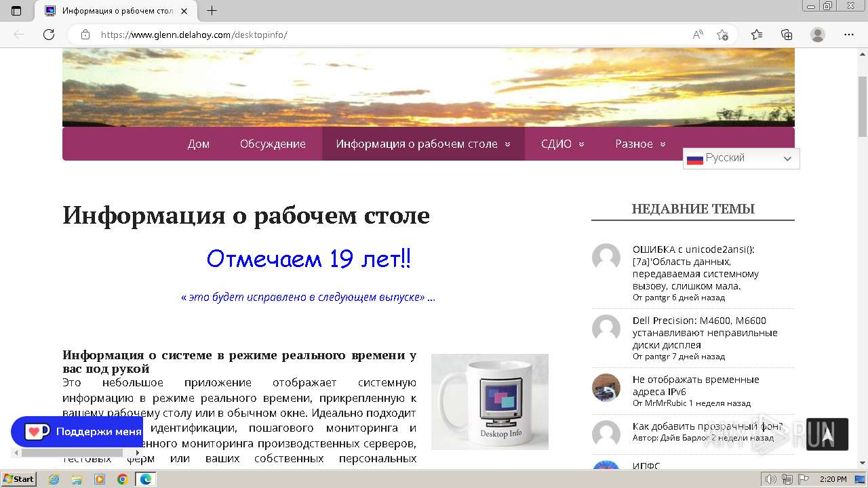The height and width of the screenshot is (488, 868).
Task: Go to the Дом menu item
Action: [x=199, y=144]
